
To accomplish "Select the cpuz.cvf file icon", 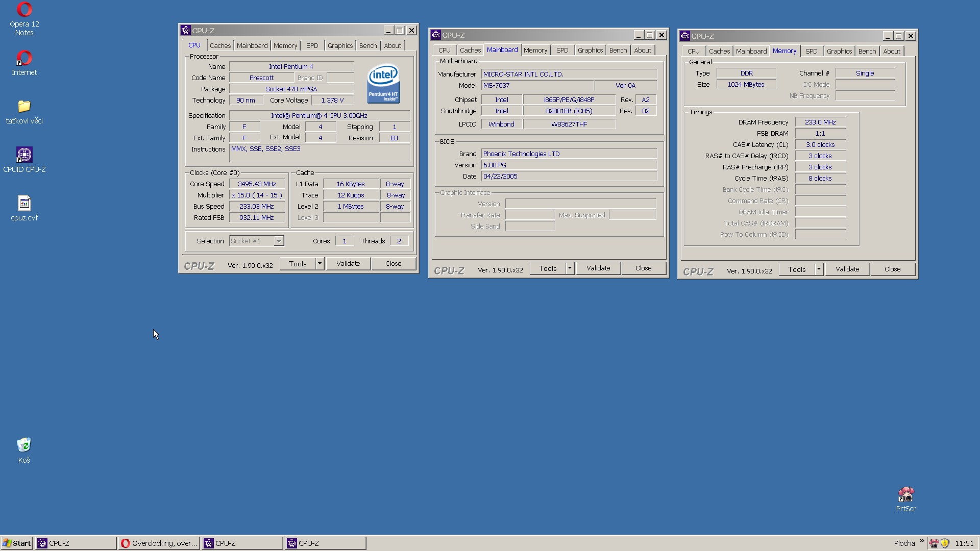I will 24,208.
